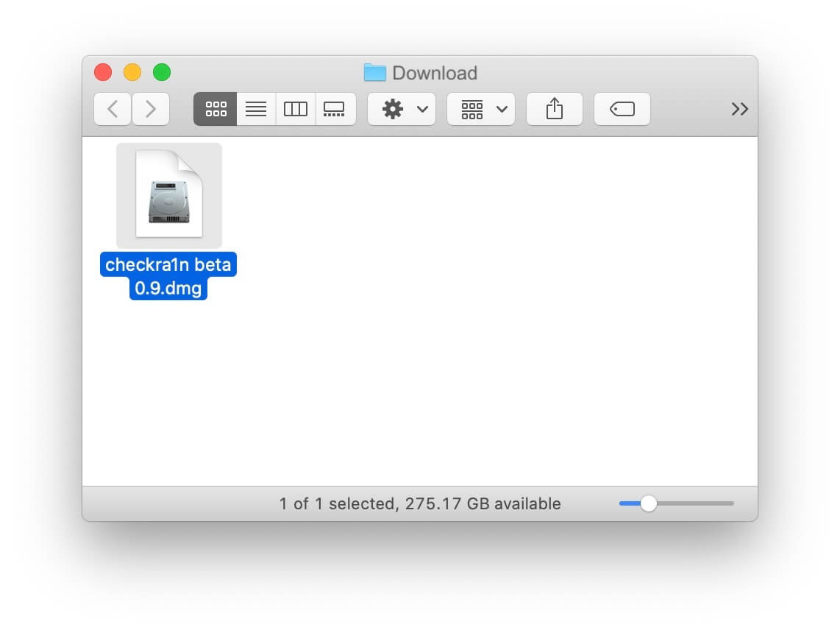Select the checkra1n beta 0.9.dmg file icon
This screenshot has width=840, height=630.
point(169,194)
